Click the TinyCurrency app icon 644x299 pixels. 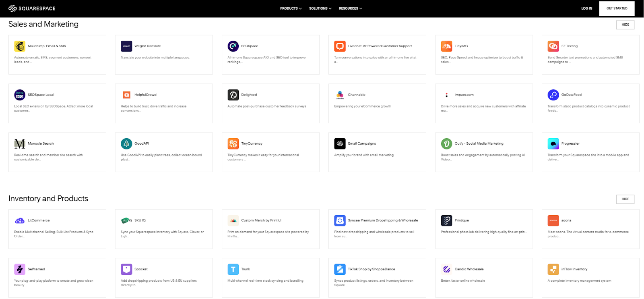(233, 144)
